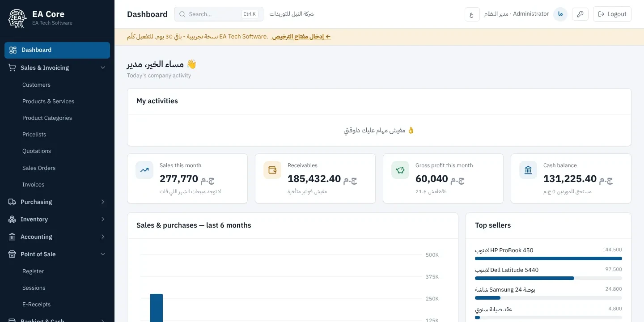Click the 131,225.40 cash amount
644x322 pixels.
570,179
